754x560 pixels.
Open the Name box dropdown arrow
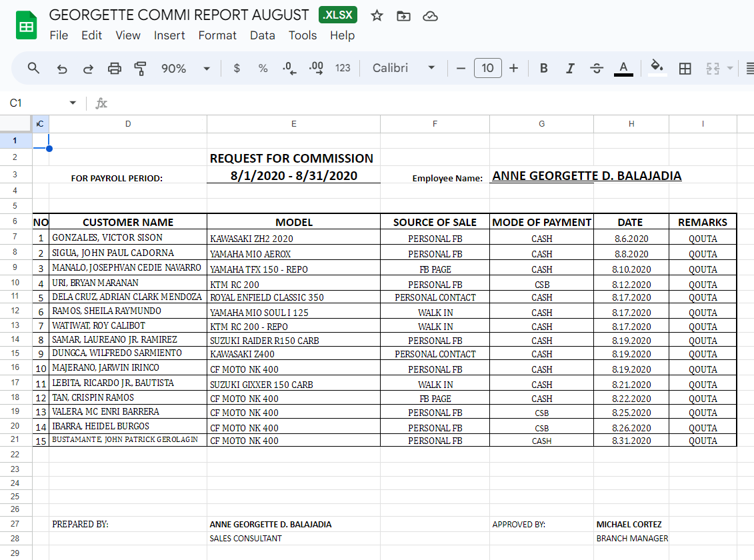(x=73, y=103)
